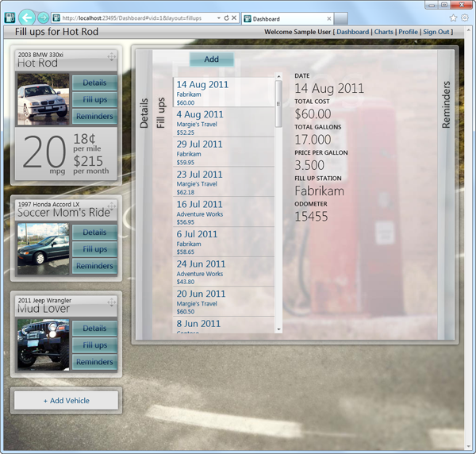Select the 29 Jul 2011 fill up entry

coord(224,152)
